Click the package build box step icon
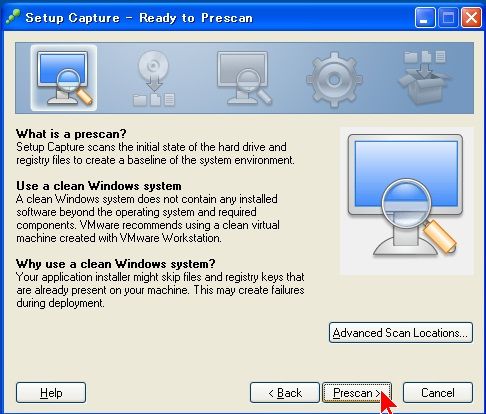 pyautogui.click(x=425, y=77)
